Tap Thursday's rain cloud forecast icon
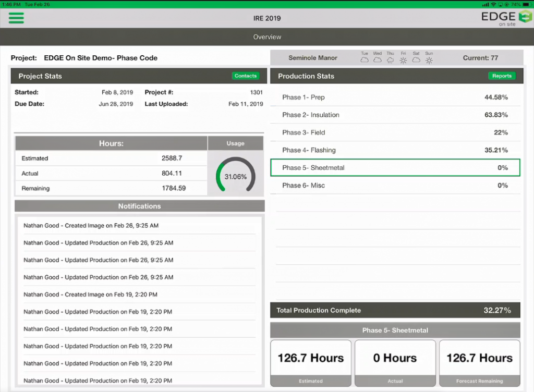Viewport: 534px width, 392px height. (390, 60)
